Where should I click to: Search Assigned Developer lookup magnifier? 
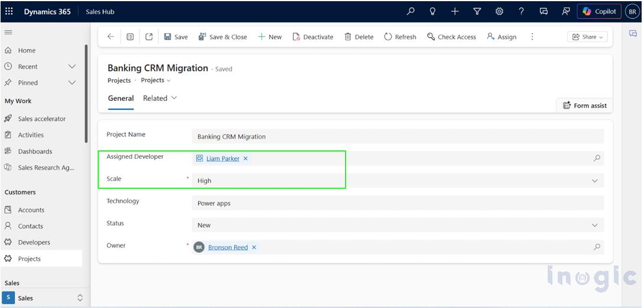pos(597,158)
